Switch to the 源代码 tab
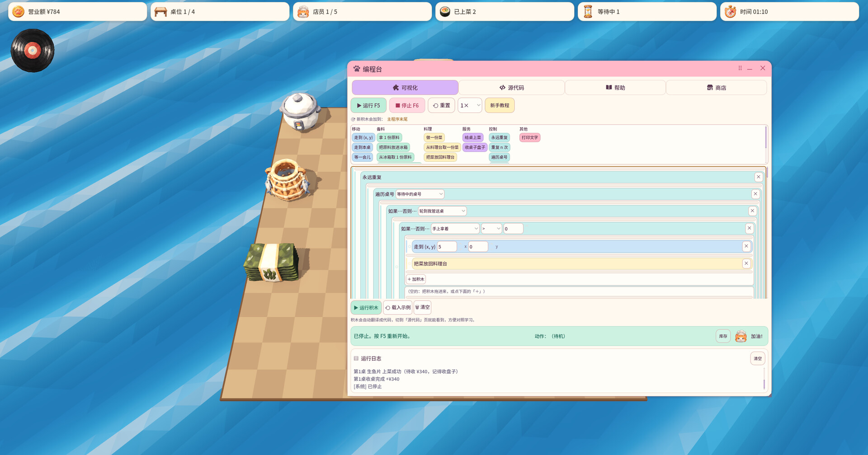The image size is (868, 455). (x=511, y=88)
